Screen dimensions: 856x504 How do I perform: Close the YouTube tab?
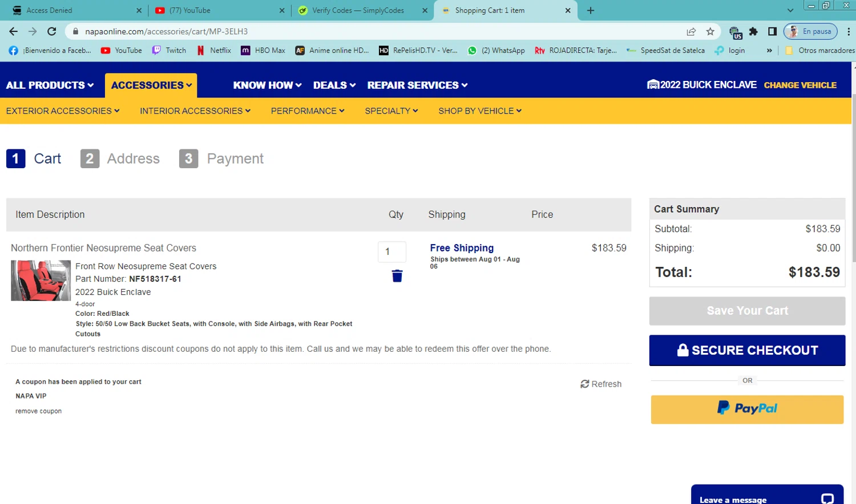(282, 10)
